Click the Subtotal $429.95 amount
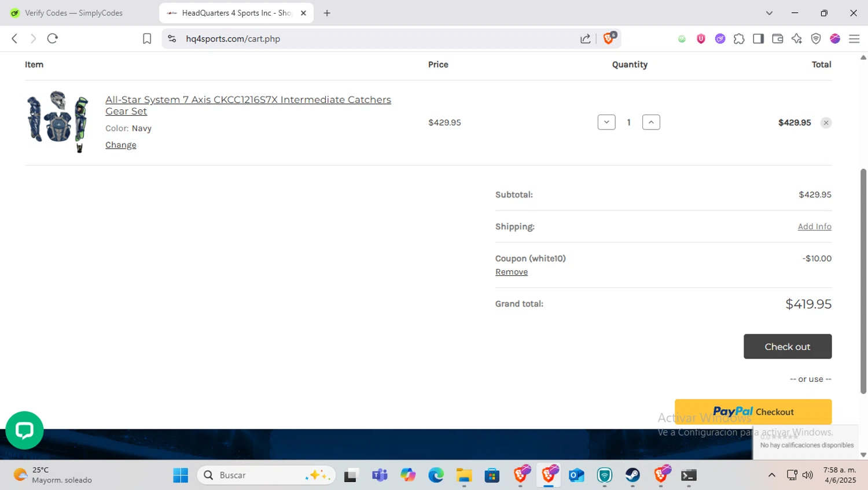 [815, 194]
